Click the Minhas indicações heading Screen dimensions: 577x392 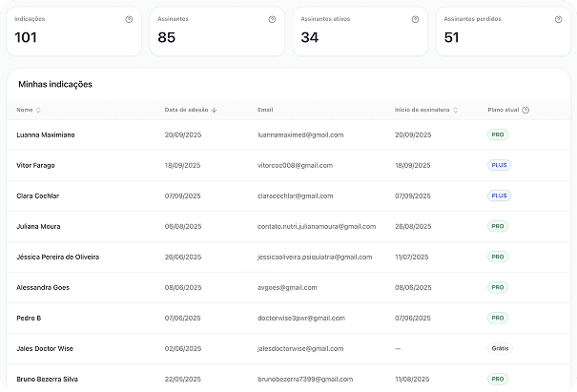(x=55, y=84)
